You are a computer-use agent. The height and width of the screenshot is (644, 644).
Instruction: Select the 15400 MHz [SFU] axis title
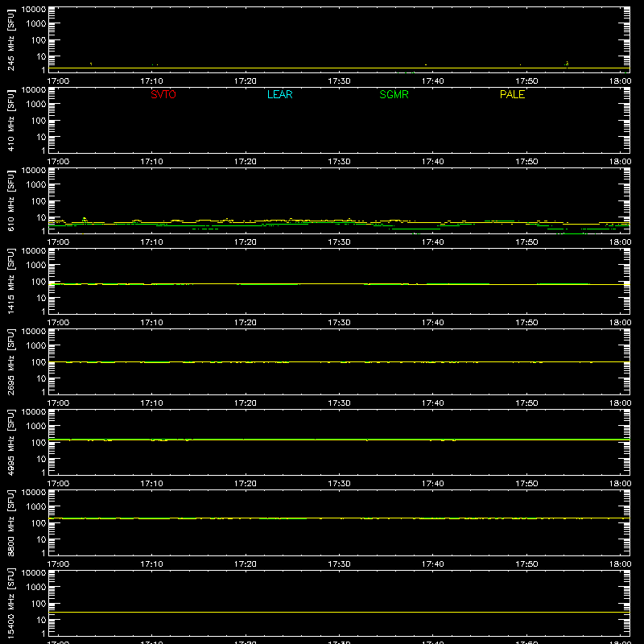pyautogui.click(x=10, y=604)
